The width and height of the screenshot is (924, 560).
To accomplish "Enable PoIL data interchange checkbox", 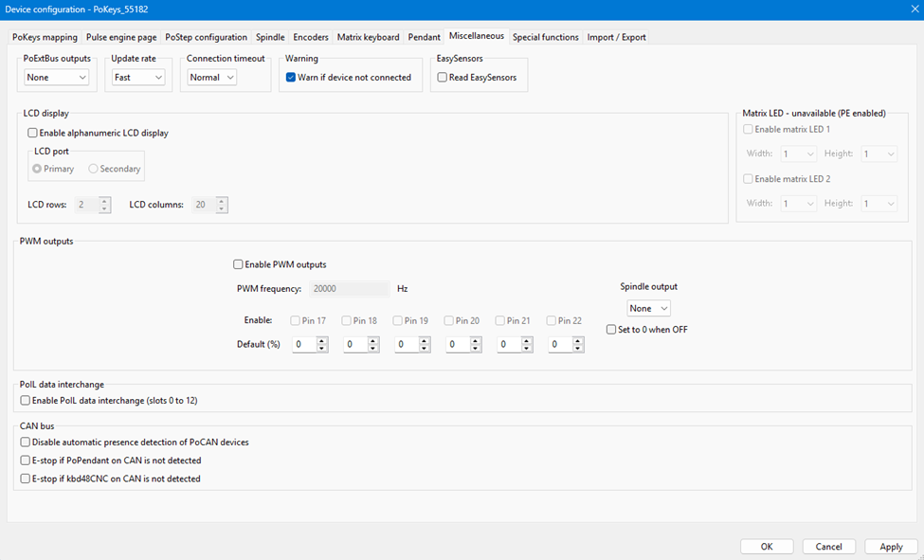I will [x=26, y=401].
